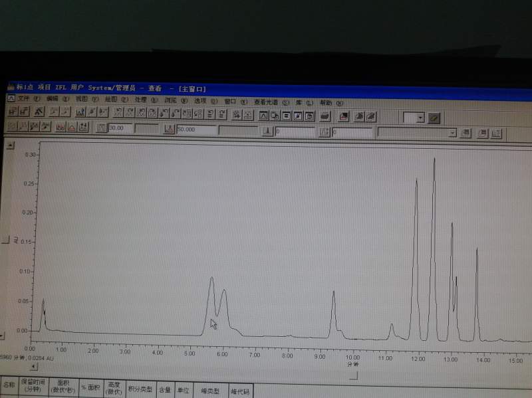Viewport: 532px width, 398px height.
Task: Click the list view icon in the top toolbar
Action: point(287,116)
